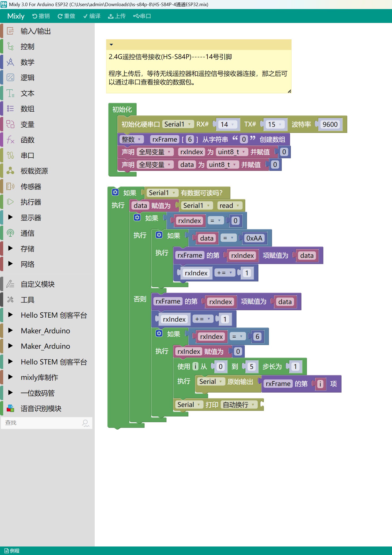Click the gear icon on 如果 data = 0xAA block

[159, 235]
